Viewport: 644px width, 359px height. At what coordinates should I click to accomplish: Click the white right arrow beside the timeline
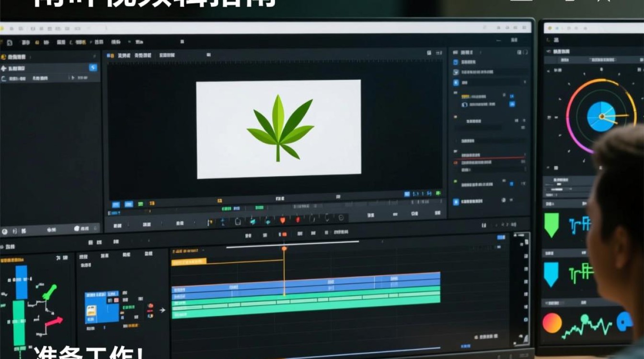tap(162, 310)
